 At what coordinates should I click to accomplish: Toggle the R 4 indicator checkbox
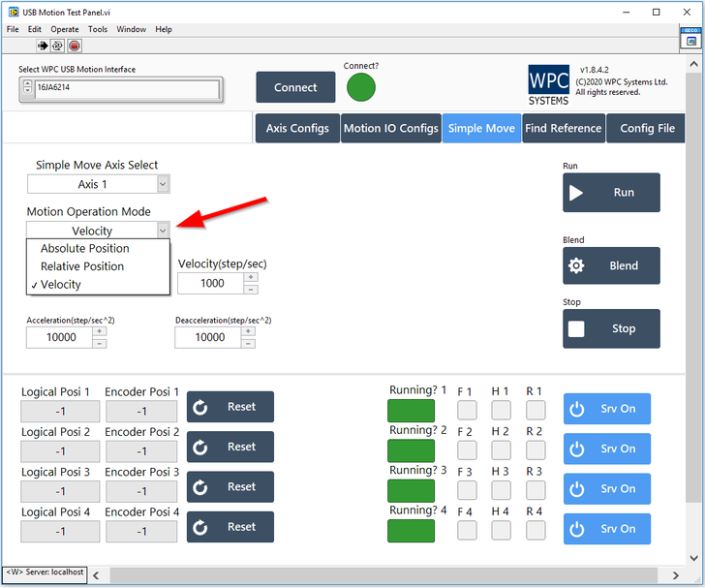(x=536, y=530)
